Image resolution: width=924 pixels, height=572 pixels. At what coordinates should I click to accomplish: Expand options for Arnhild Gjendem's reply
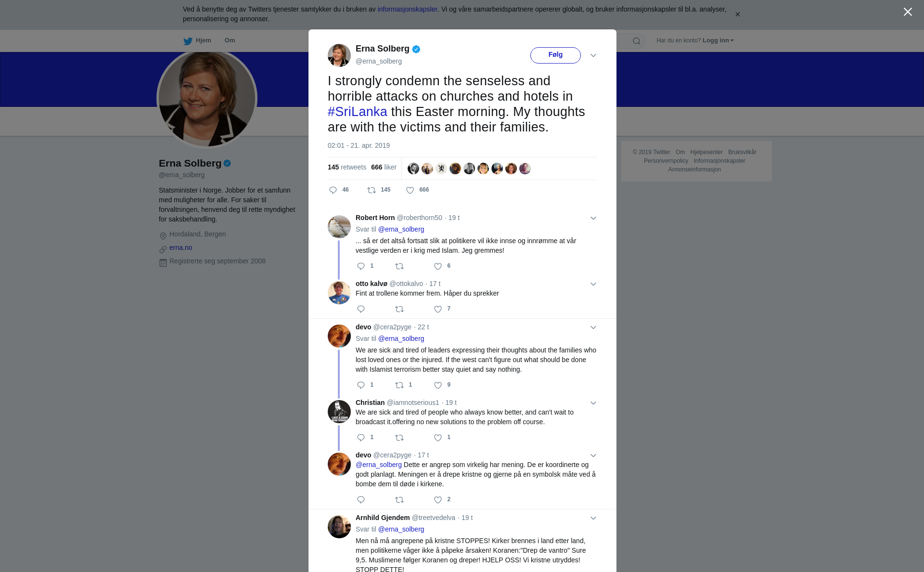(593, 518)
